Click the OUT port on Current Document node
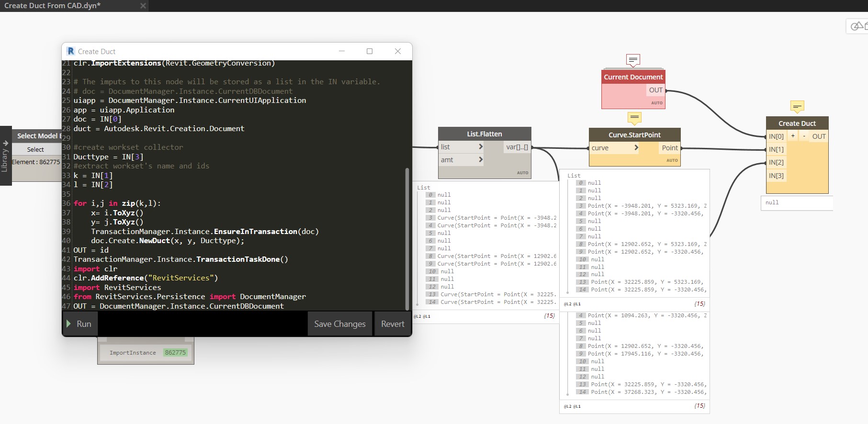The height and width of the screenshot is (424, 868). click(x=655, y=90)
